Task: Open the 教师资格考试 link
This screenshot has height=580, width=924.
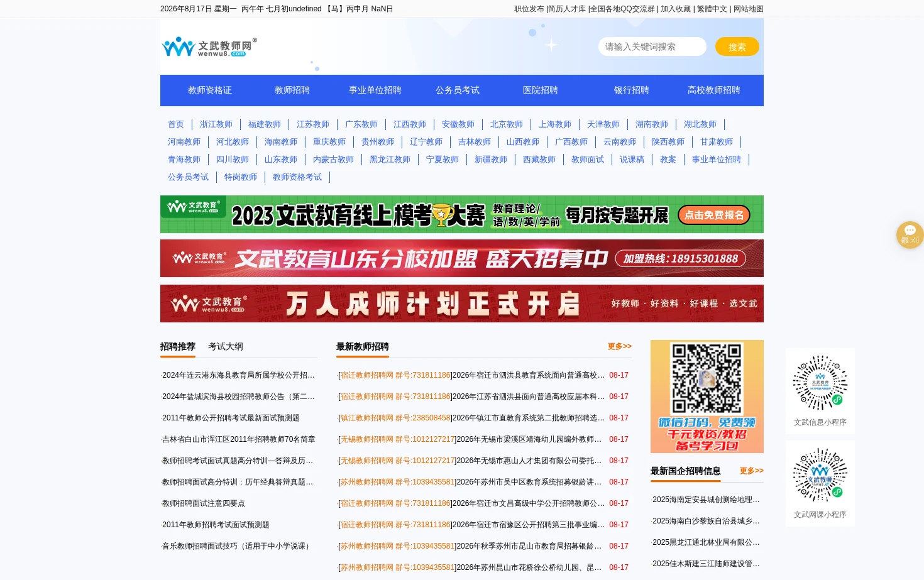Action: pyautogui.click(x=297, y=177)
